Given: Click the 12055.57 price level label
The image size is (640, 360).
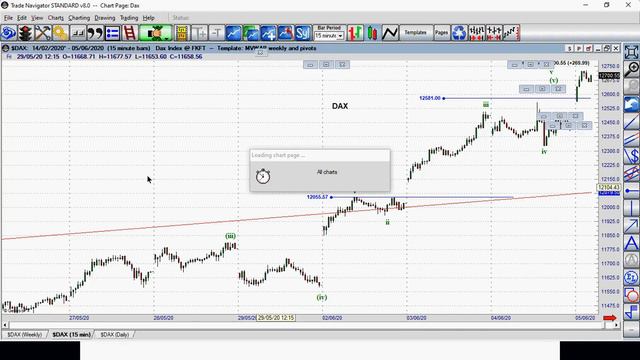Looking at the screenshot, I should 318,197.
